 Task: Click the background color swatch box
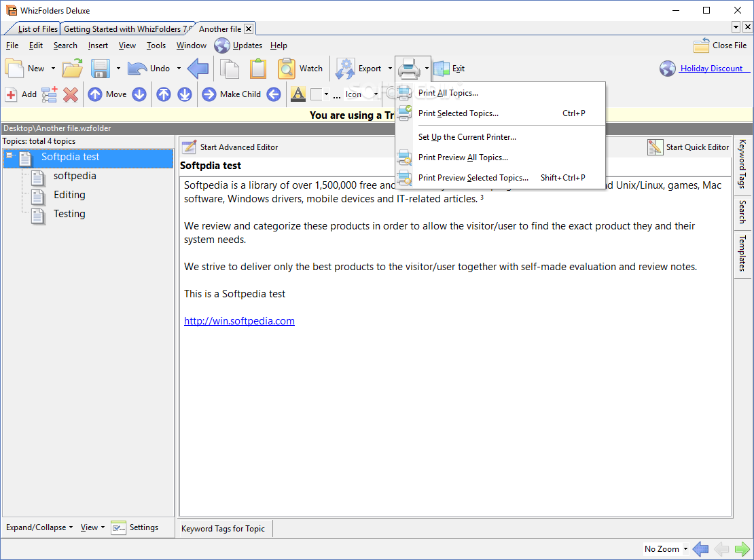pos(316,94)
